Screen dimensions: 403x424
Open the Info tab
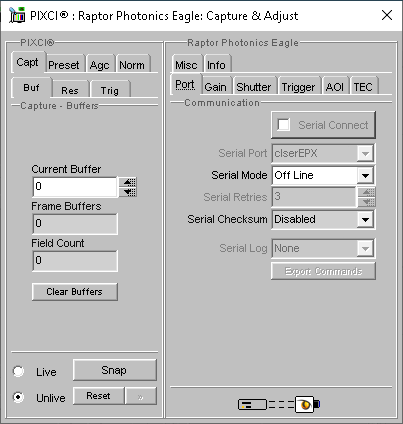[x=217, y=64]
